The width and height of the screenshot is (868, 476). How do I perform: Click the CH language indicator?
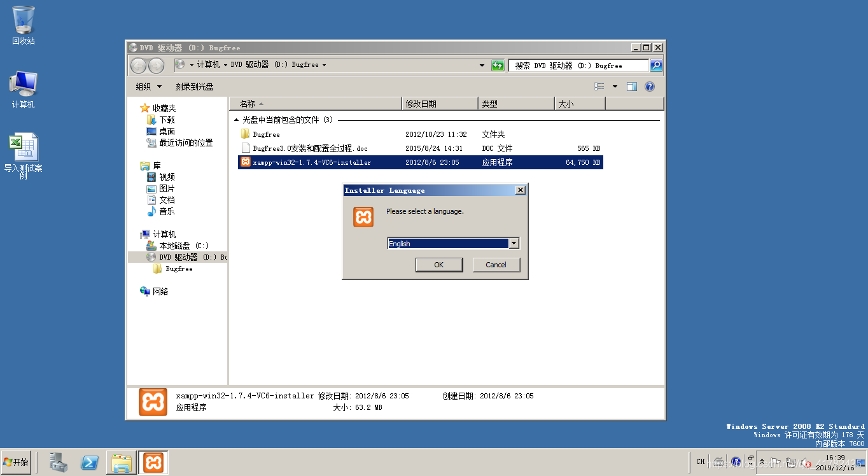(x=701, y=462)
